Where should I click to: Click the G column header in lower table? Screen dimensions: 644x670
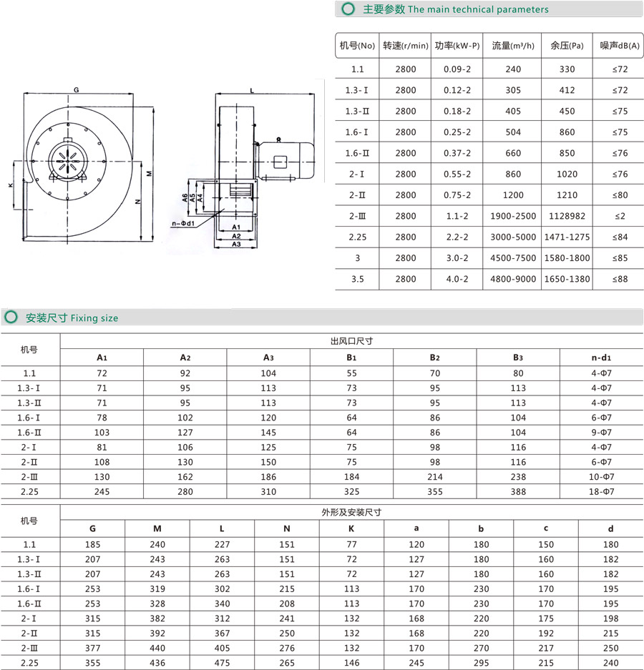pyautogui.click(x=92, y=528)
